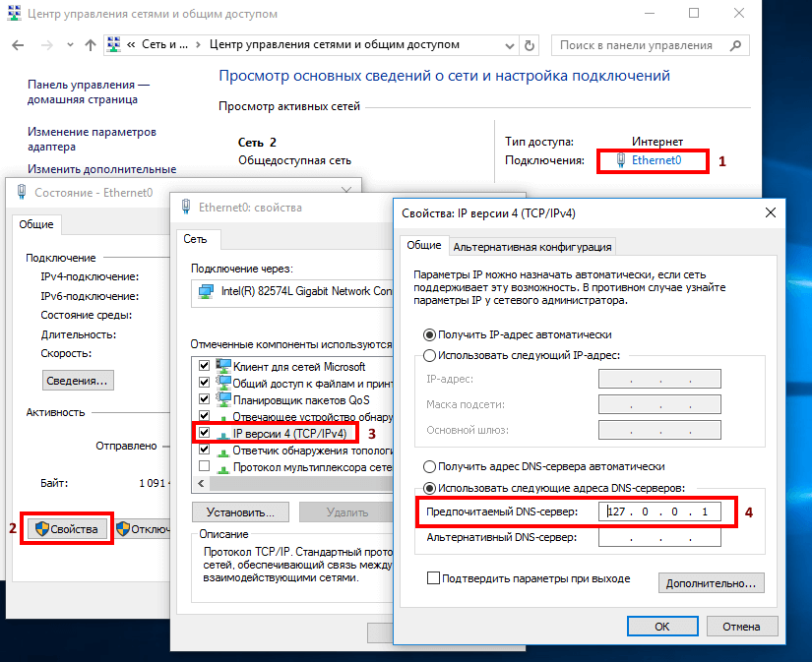
Task: Select the QoS packet scheduler icon
Action: tap(222, 399)
